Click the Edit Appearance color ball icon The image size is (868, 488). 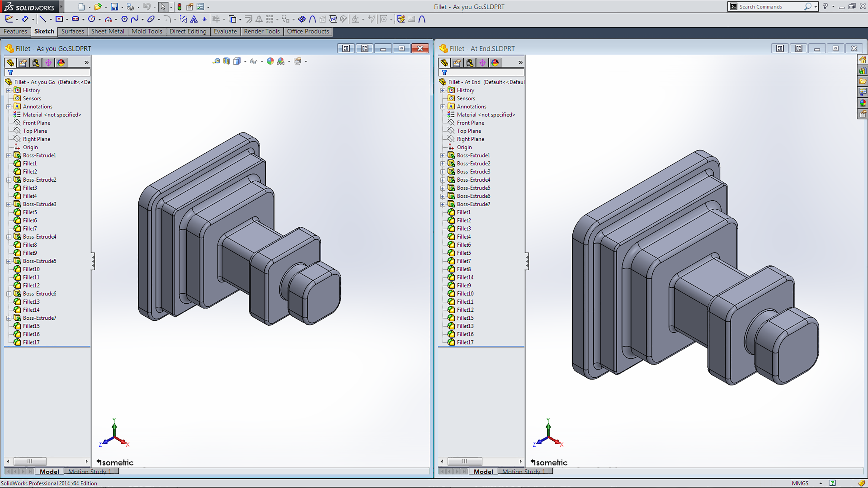click(270, 61)
